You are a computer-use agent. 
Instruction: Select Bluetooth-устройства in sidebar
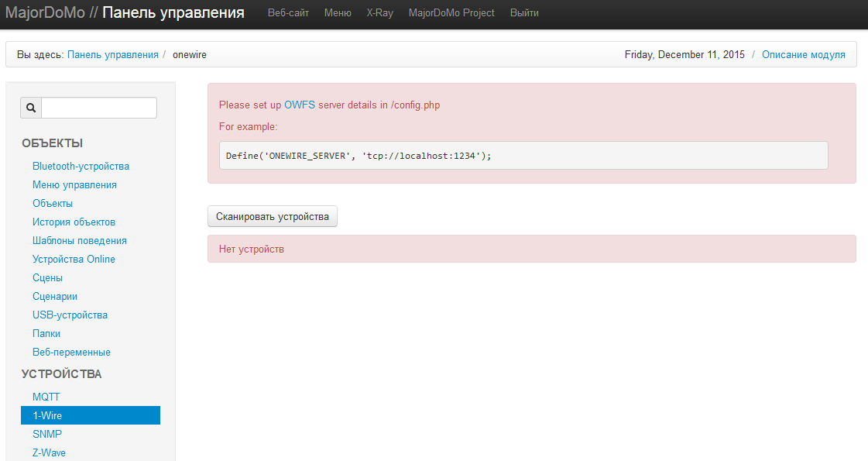[x=81, y=167]
